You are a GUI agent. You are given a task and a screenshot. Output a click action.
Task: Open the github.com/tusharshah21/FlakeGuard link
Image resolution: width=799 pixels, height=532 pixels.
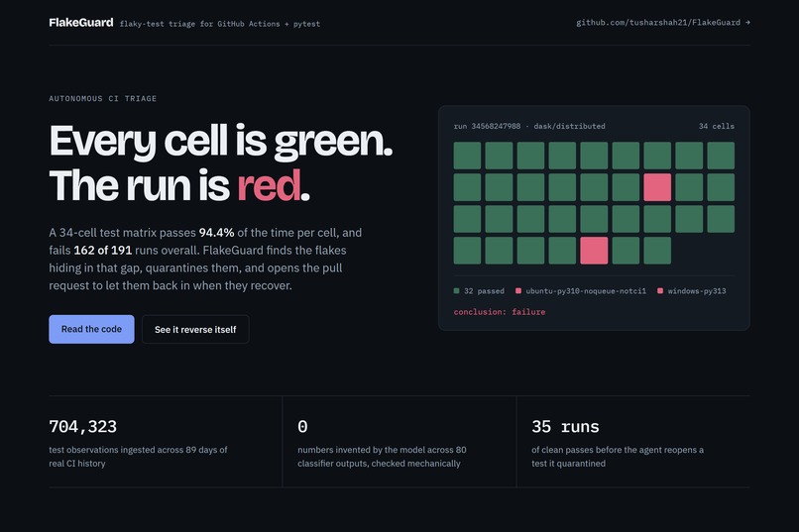tap(663, 23)
